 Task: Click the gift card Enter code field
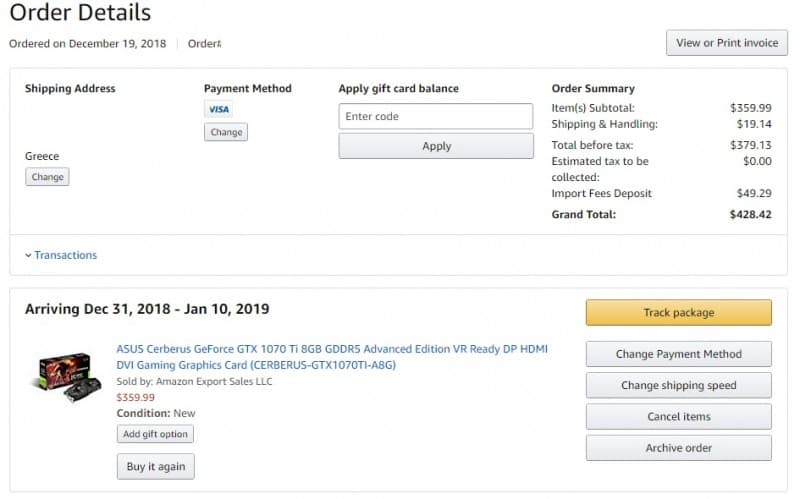[x=436, y=116]
